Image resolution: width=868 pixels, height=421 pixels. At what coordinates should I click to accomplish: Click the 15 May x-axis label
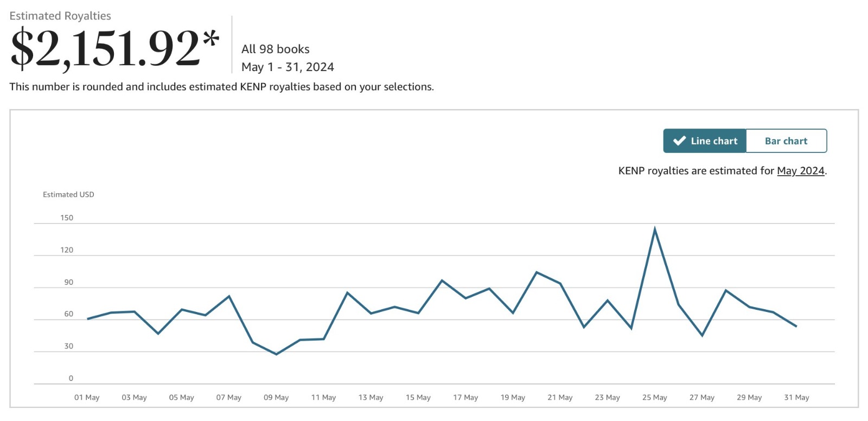[x=418, y=398]
